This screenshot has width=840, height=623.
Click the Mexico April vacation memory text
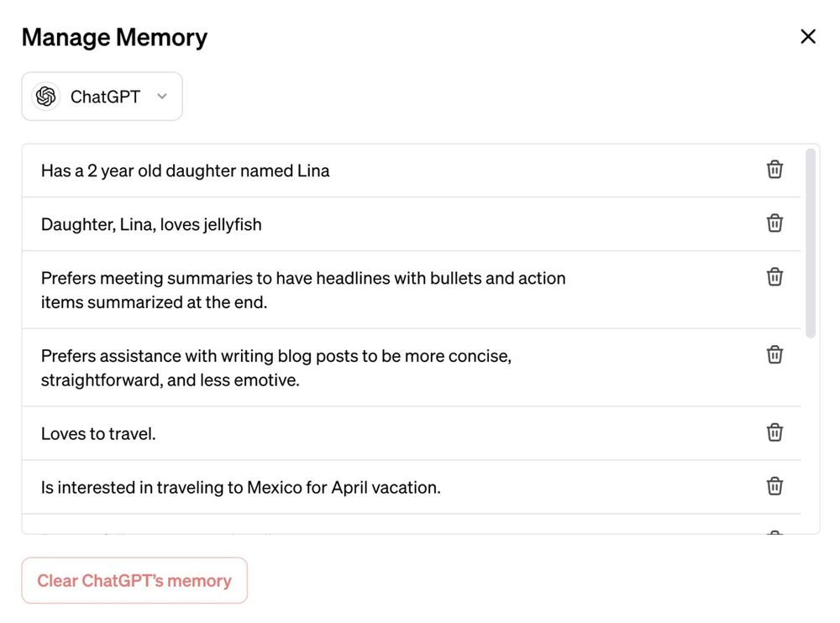tap(240, 488)
